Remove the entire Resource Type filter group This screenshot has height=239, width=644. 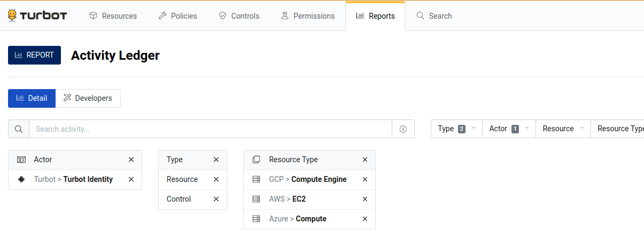click(365, 160)
